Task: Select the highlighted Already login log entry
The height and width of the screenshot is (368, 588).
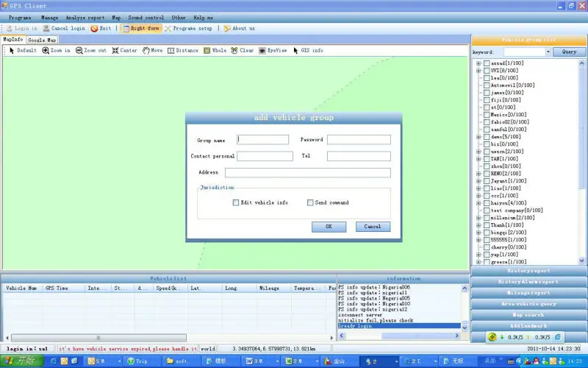Action: point(399,326)
